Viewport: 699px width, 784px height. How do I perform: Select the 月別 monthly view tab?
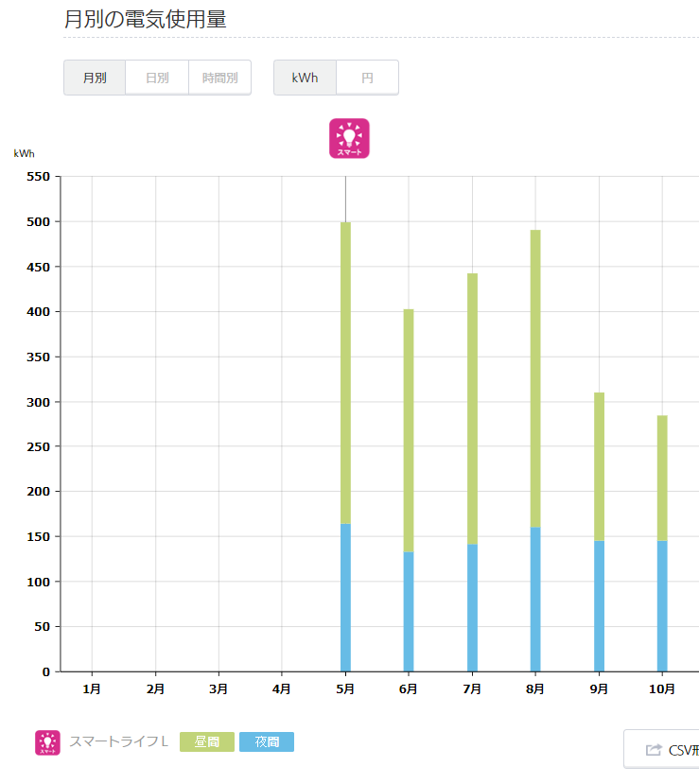(x=95, y=78)
